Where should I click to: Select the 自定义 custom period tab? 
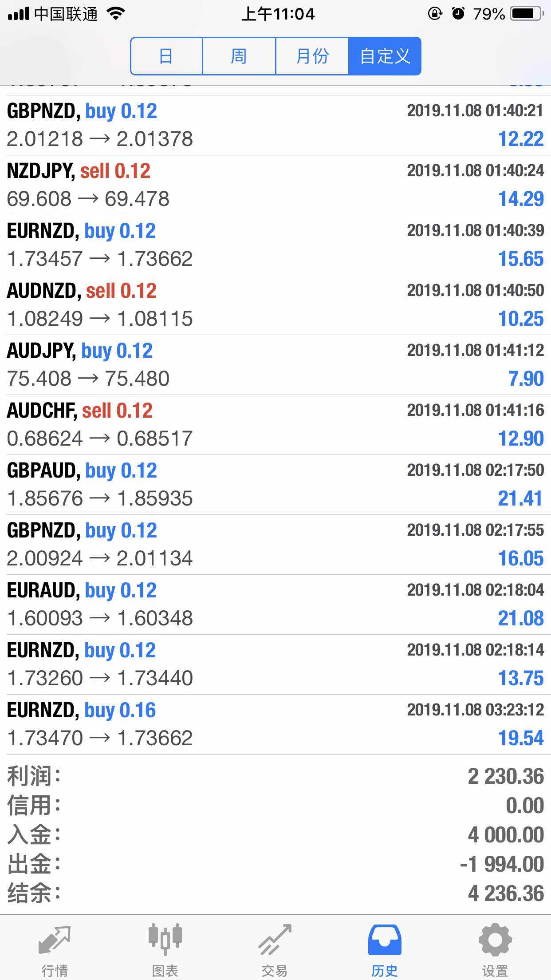[385, 56]
